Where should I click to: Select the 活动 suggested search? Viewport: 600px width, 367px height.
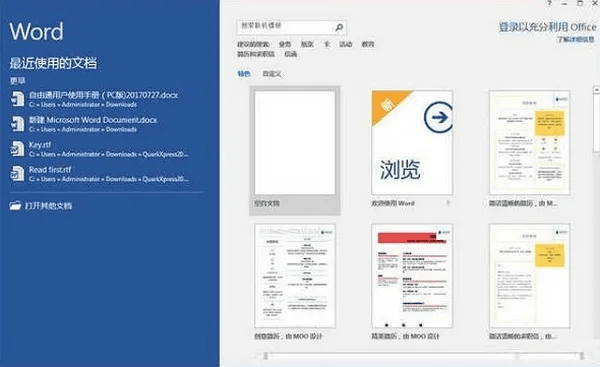point(346,44)
